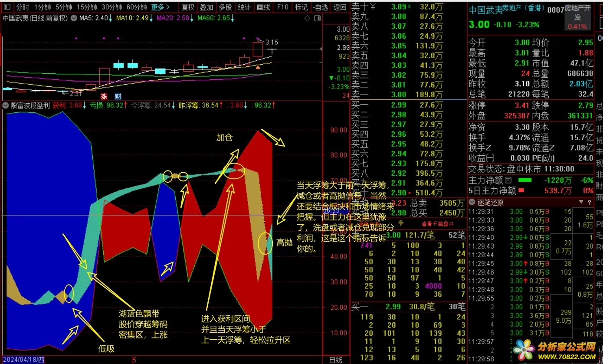Viewport: 603px width, 364px height.
Task: Click the 日线 label at the chart bottom
Action: [336, 360]
